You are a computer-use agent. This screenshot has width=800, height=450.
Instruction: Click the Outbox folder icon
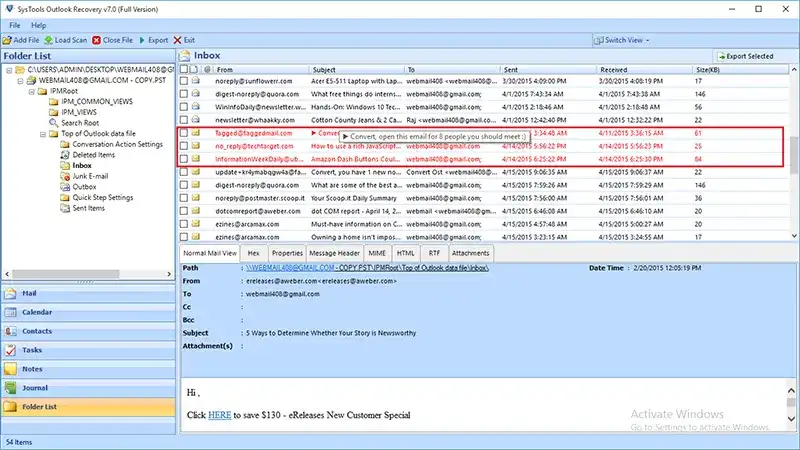[65, 187]
